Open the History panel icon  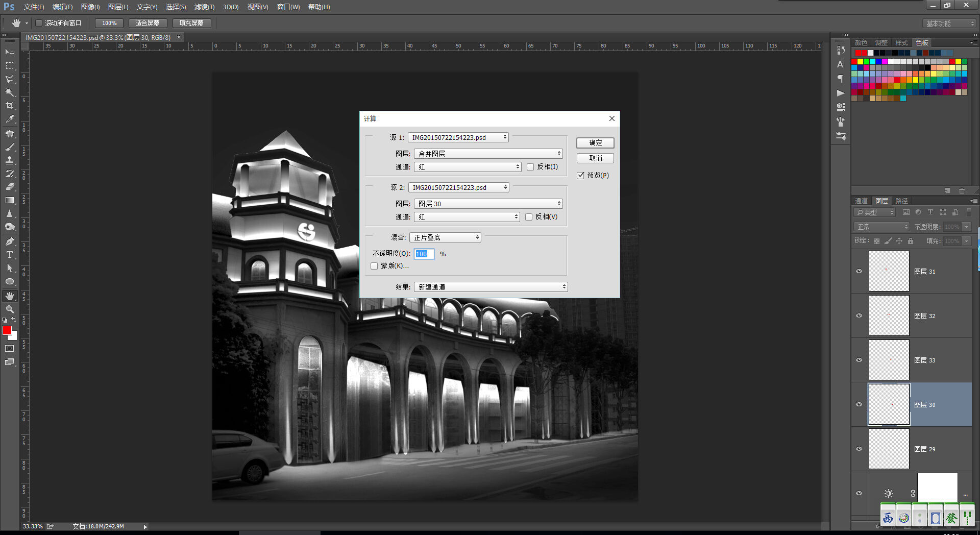pos(841,50)
